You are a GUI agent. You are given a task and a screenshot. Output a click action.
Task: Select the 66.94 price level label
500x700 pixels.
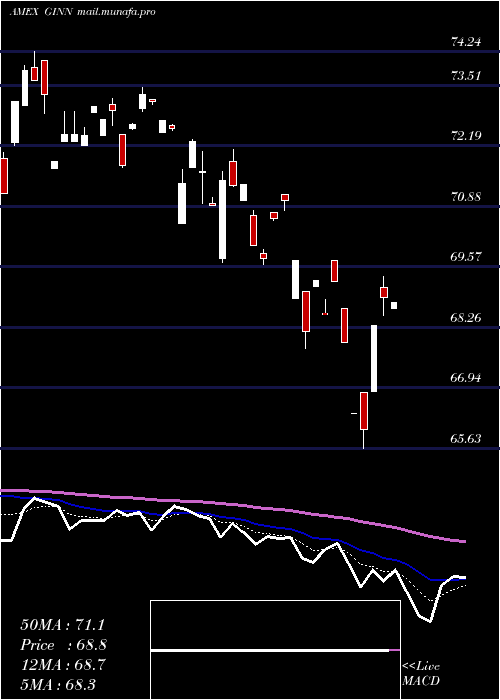(466, 378)
